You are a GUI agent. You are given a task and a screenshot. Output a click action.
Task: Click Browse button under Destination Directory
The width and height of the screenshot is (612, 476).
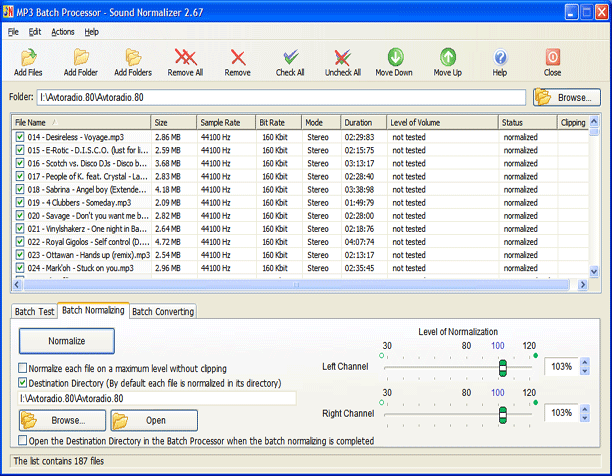tap(62, 420)
